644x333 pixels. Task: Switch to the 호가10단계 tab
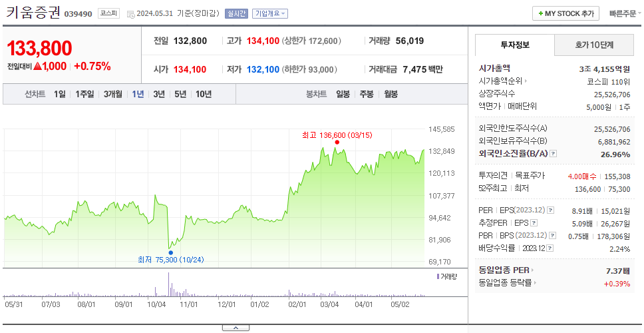[x=594, y=45]
